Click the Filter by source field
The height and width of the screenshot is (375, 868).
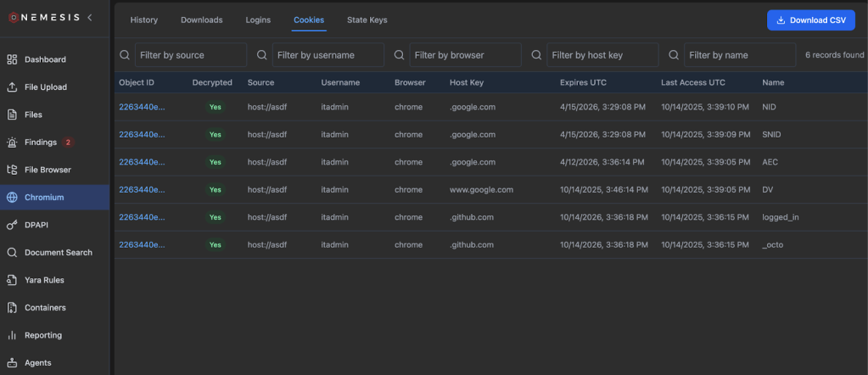pyautogui.click(x=192, y=55)
